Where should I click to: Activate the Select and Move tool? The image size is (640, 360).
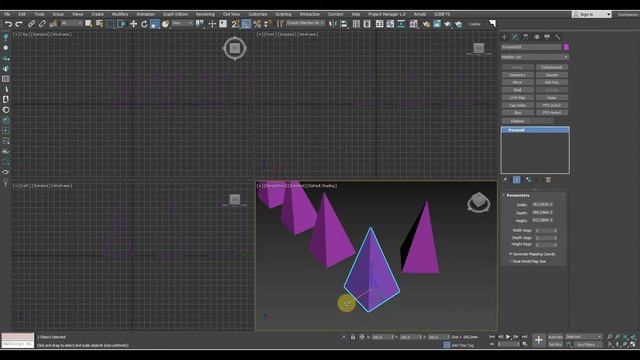pos(133,24)
